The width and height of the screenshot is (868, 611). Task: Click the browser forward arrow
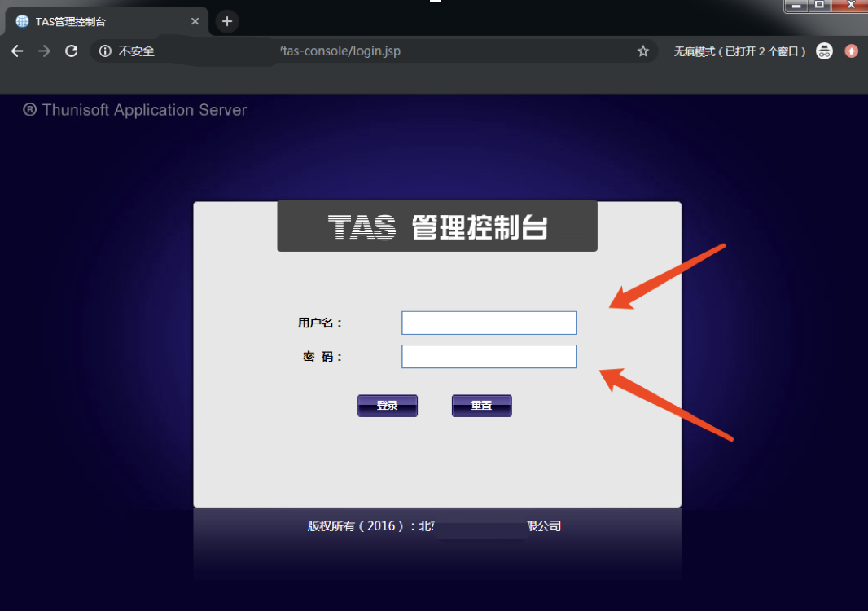tap(44, 51)
